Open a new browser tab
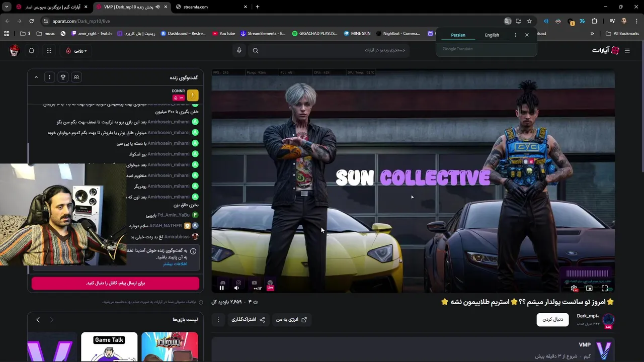 click(257, 7)
